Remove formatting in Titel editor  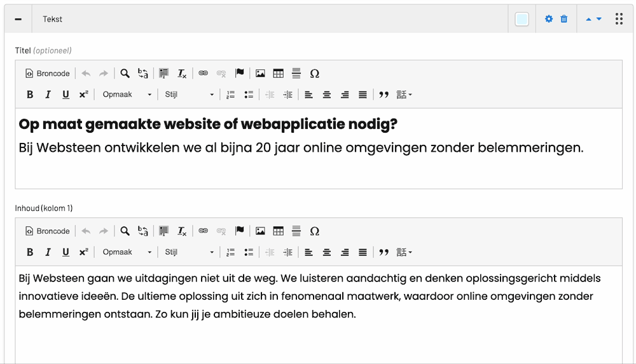click(182, 73)
